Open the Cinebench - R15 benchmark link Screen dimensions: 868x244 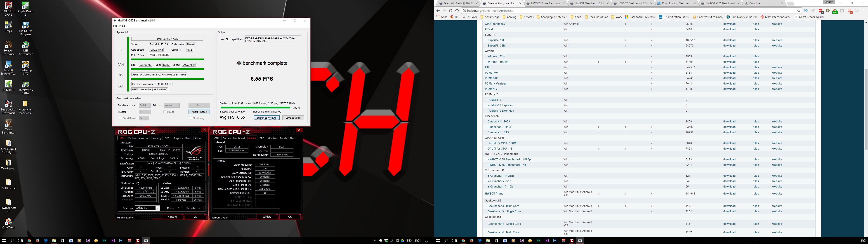498,132
